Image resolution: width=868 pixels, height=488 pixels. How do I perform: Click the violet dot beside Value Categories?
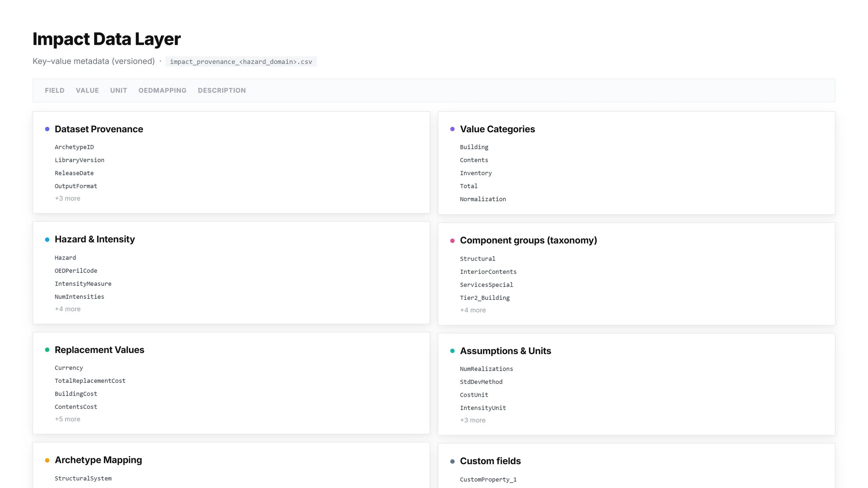tap(452, 129)
